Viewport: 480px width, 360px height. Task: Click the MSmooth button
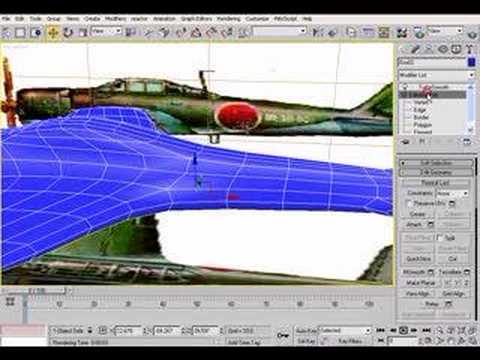click(x=414, y=272)
